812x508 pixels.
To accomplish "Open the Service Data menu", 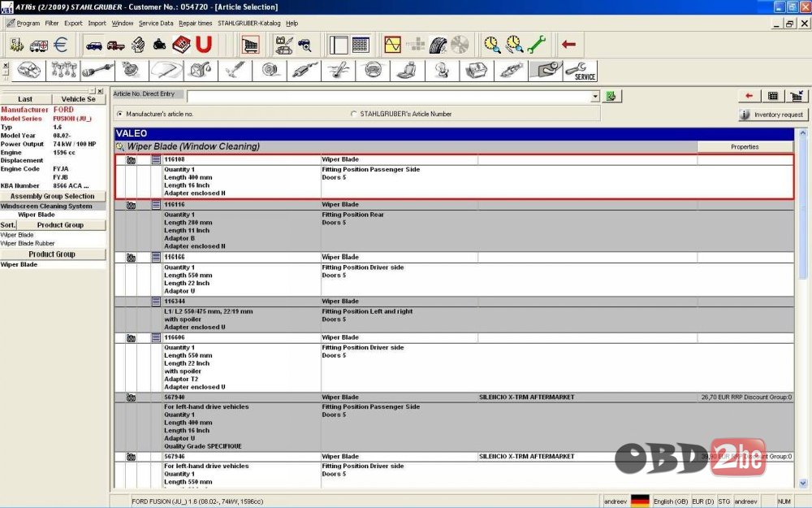I will coord(156,24).
